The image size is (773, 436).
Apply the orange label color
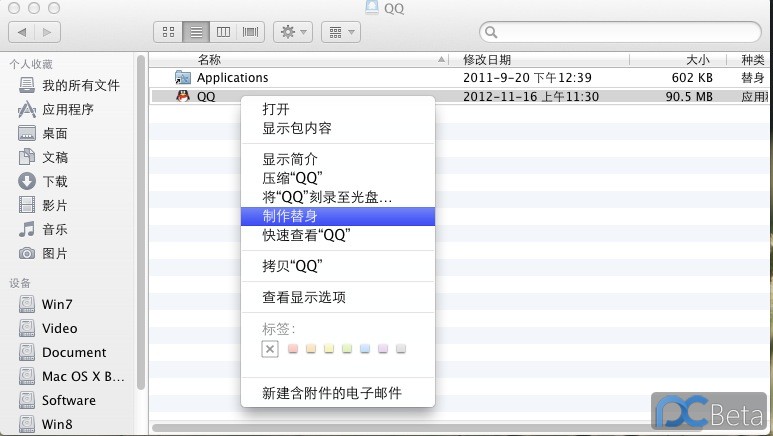311,349
